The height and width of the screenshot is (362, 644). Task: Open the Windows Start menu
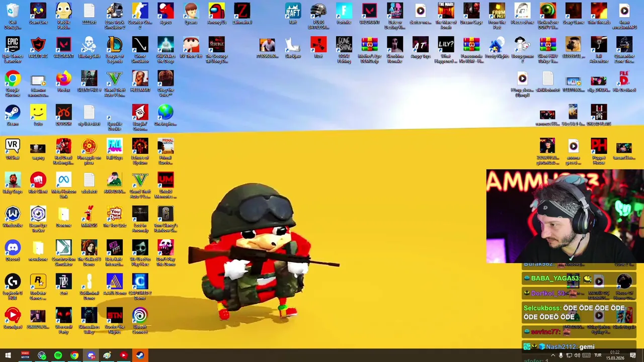pyautogui.click(x=8, y=355)
